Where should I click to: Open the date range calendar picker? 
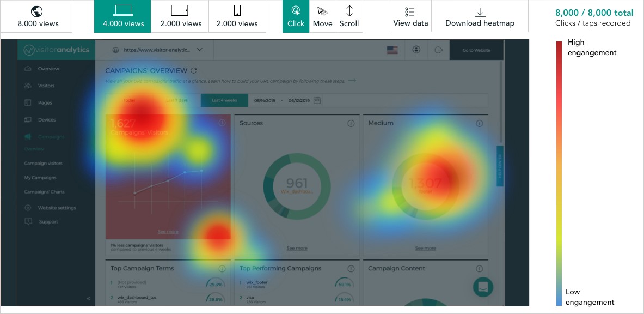317,100
